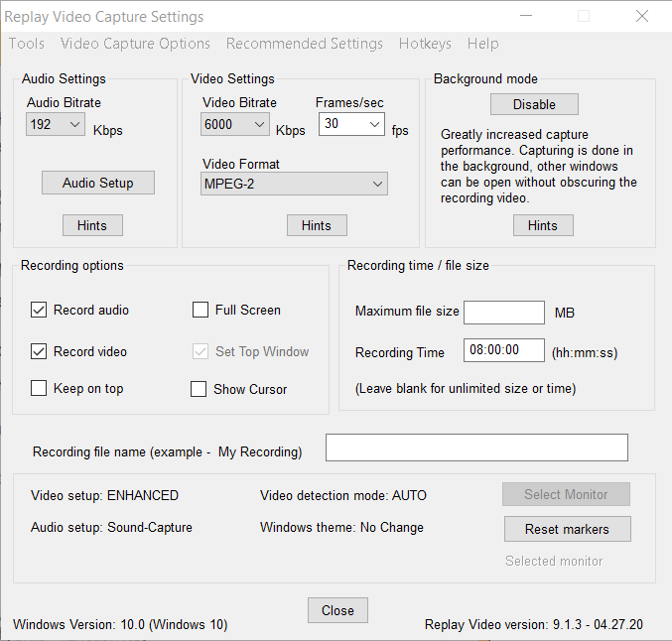This screenshot has width=672, height=641.
Task: Click the Windows Version: 10.0 text
Action: 120,624
